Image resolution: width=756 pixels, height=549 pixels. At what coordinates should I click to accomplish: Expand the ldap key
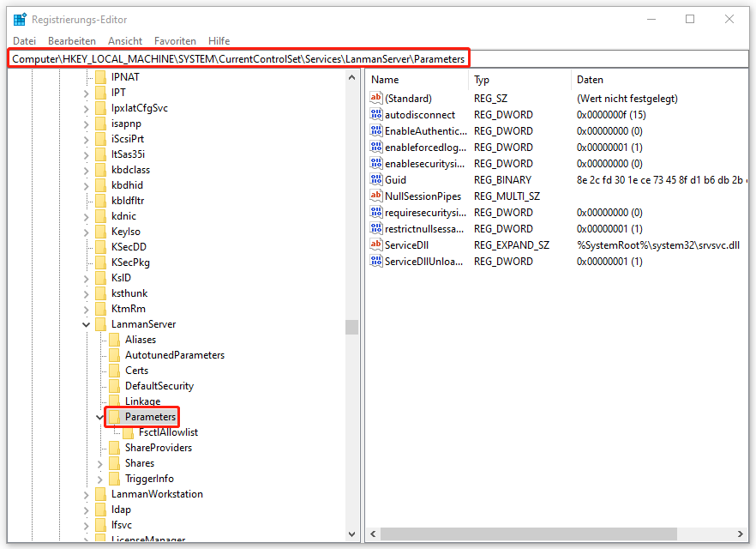coord(87,510)
